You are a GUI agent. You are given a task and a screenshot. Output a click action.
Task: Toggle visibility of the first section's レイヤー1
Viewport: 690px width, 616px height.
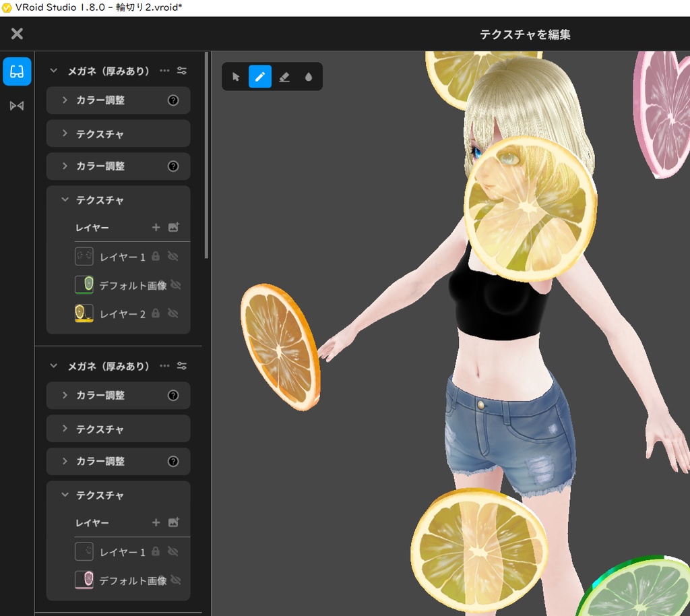click(x=173, y=257)
